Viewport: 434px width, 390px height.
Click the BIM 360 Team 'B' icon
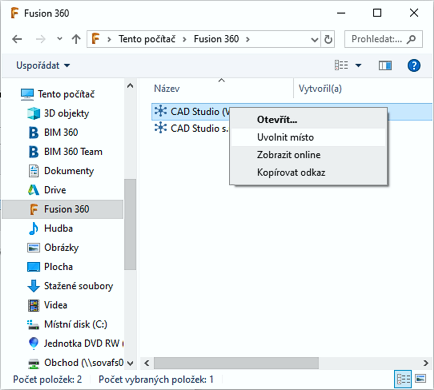(x=33, y=152)
